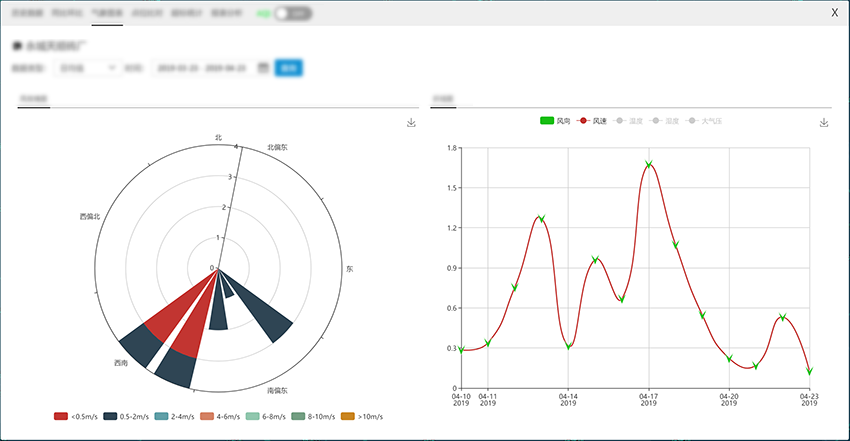The height and width of the screenshot is (441, 850).
Task: Download the wind speed line chart
Action: tap(824, 123)
